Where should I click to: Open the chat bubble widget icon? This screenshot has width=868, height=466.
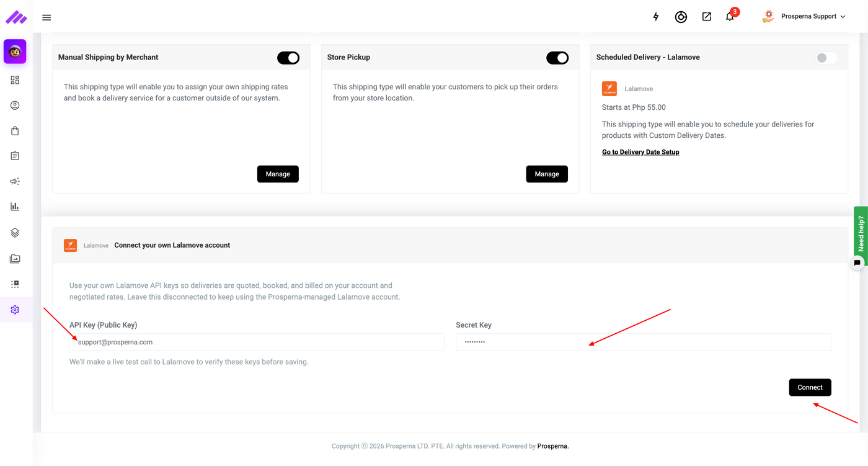[857, 263]
